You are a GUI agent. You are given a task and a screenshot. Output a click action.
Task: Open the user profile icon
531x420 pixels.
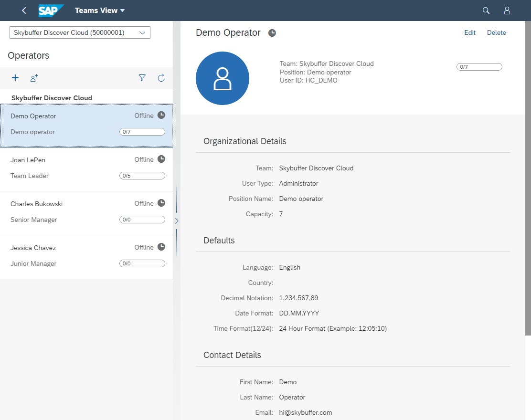coord(507,10)
